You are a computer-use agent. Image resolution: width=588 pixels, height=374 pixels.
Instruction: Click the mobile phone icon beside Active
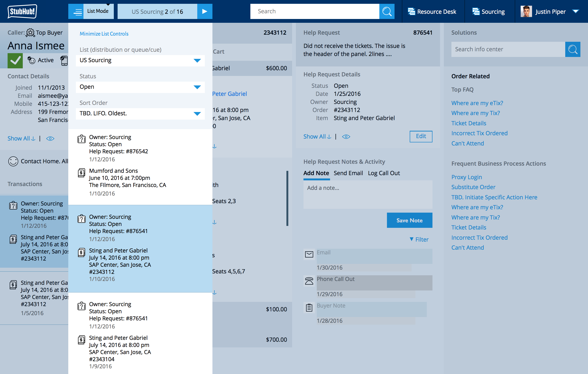tap(64, 60)
